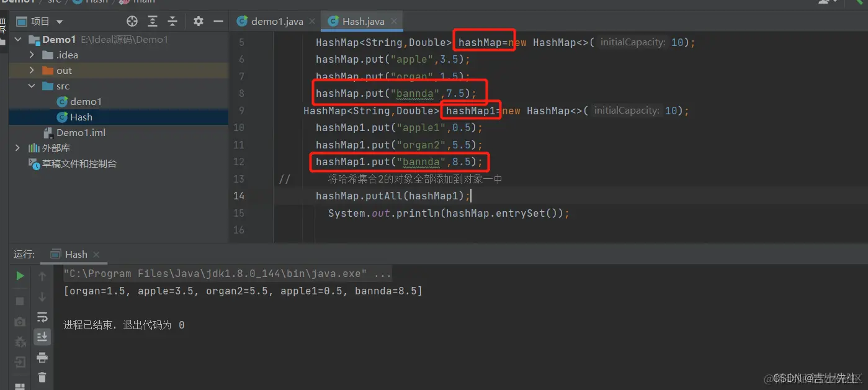Click the up arrow in run console toolbar
Screen dimensions: 868x390
click(x=42, y=276)
